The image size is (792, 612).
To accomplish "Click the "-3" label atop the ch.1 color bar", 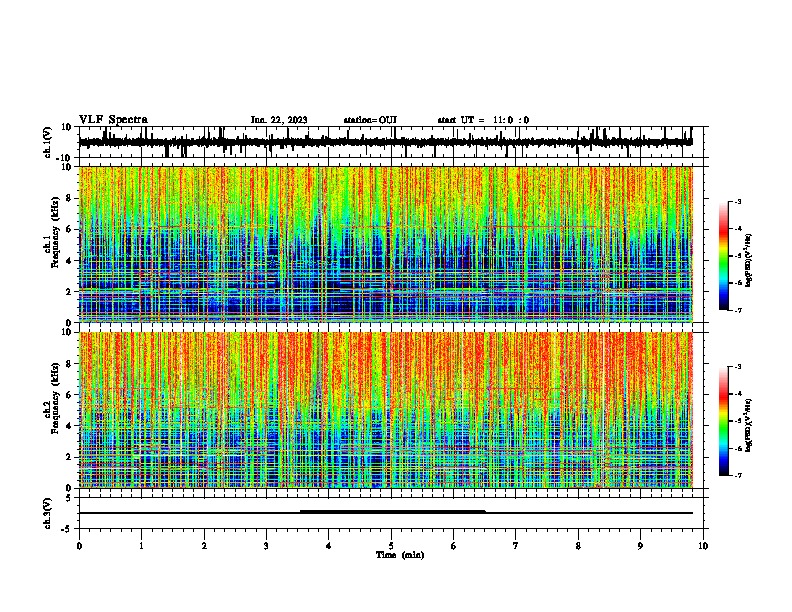I will coord(737,201).
